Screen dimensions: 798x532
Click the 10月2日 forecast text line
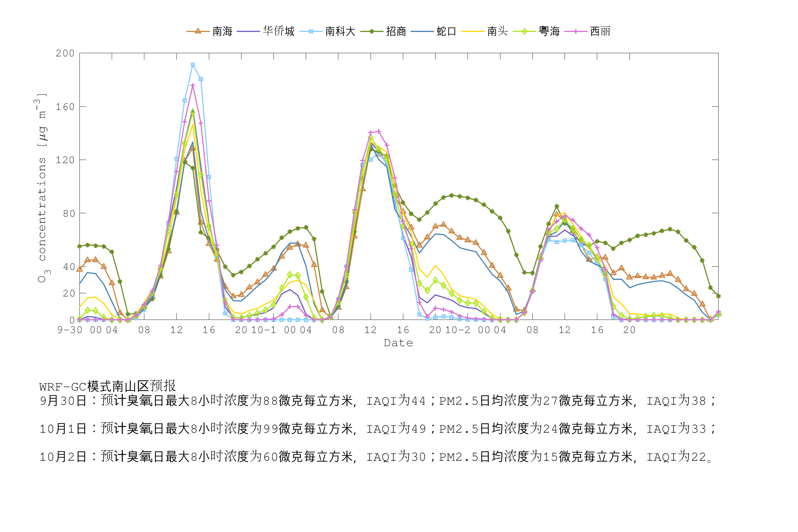tap(375, 457)
